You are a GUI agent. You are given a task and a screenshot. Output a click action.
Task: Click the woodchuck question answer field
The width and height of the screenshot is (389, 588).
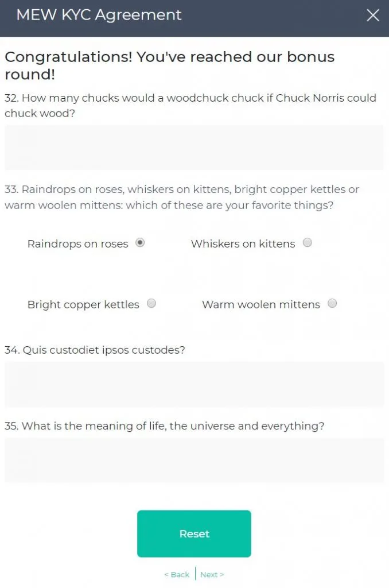tap(194, 148)
